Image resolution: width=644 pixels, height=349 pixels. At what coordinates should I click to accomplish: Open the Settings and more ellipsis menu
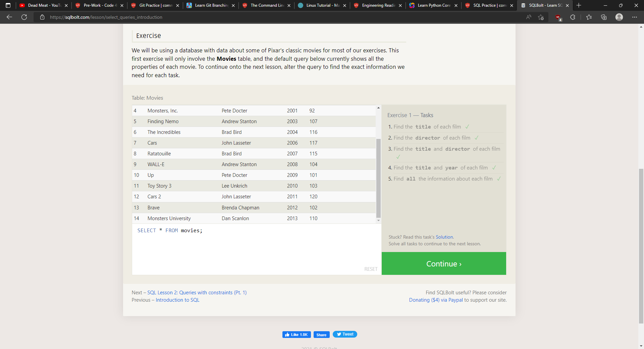(634, 17)
